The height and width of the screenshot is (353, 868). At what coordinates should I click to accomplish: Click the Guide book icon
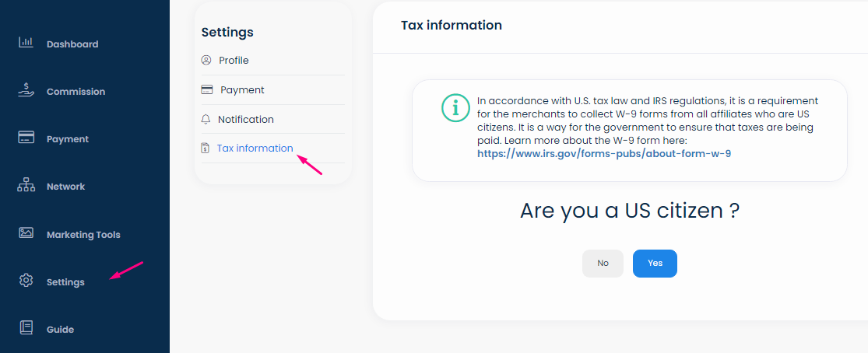pyautogui.click(x=26, y=328)
